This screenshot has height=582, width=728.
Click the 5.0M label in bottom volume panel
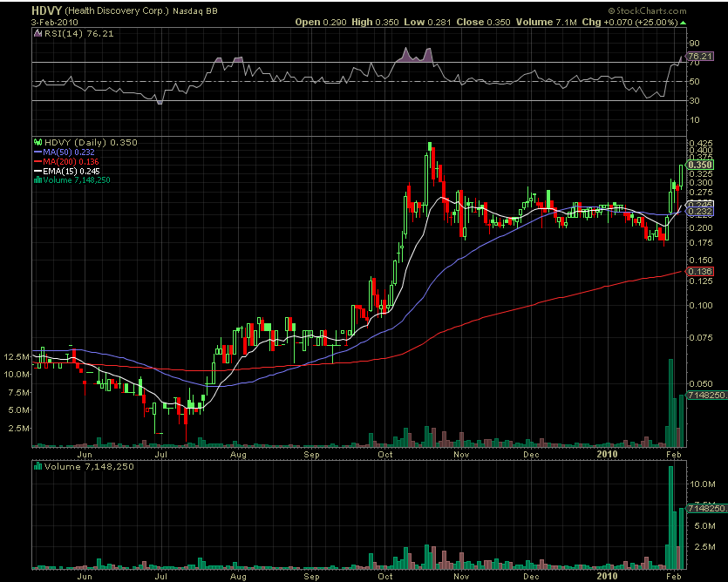click(704, 526)
